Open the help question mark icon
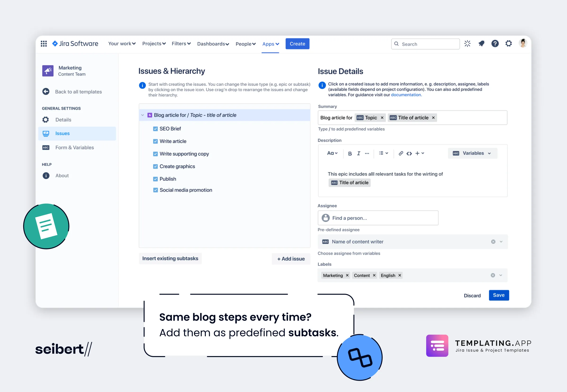 pos(495,44)
